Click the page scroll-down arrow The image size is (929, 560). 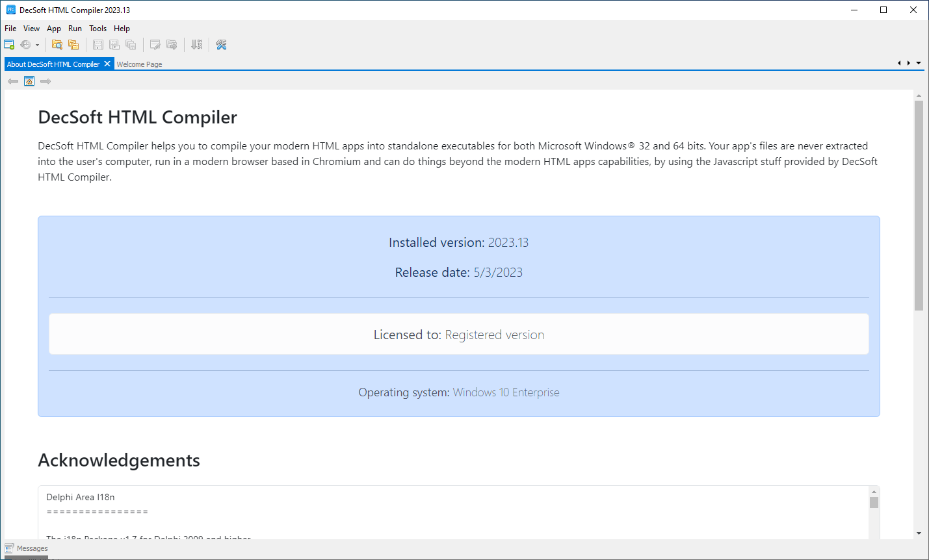tap(919, 533)
